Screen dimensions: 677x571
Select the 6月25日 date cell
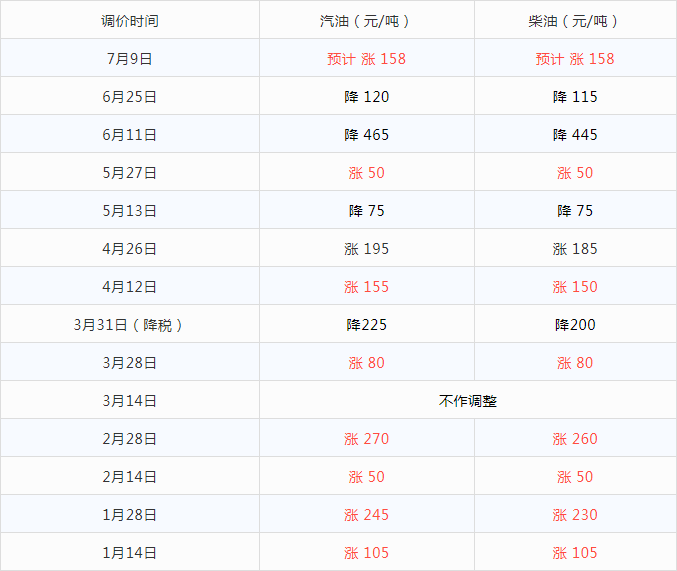coord(130,97)
